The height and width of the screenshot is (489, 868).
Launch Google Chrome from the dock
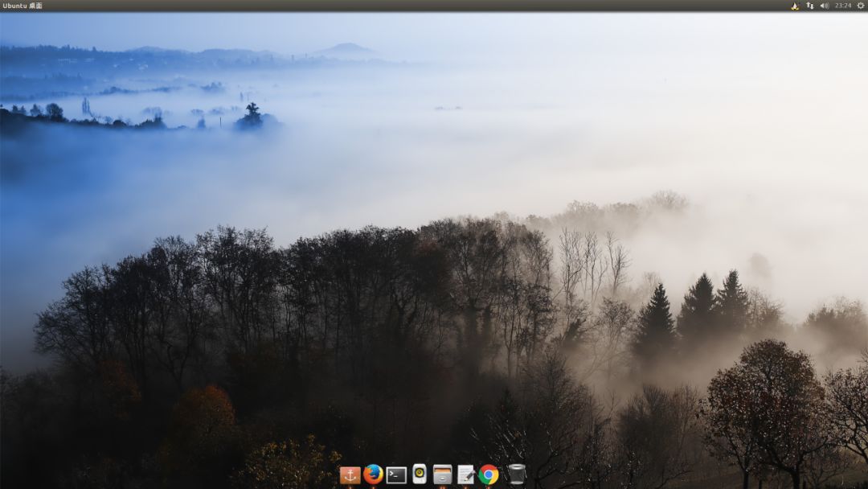click(489, 475)
